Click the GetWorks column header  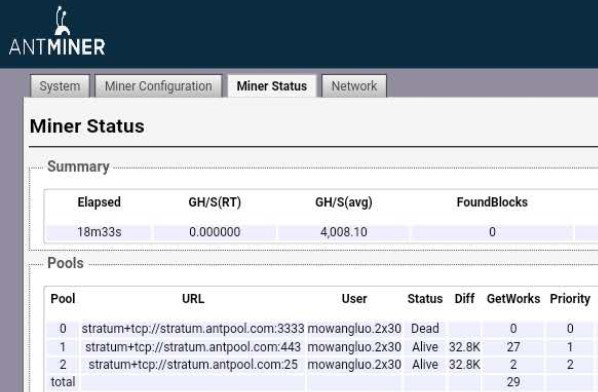tap(513, 299)
